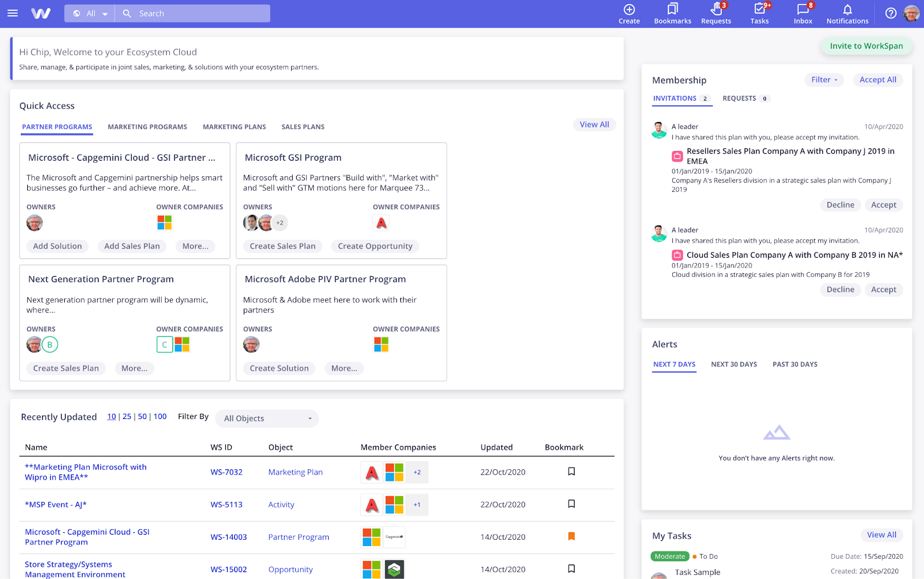Image resolution: width=924 pixels, height=579 pixels.
Task: Toggle bookmark for WS-7032 row
Action: tap(571, 472)
